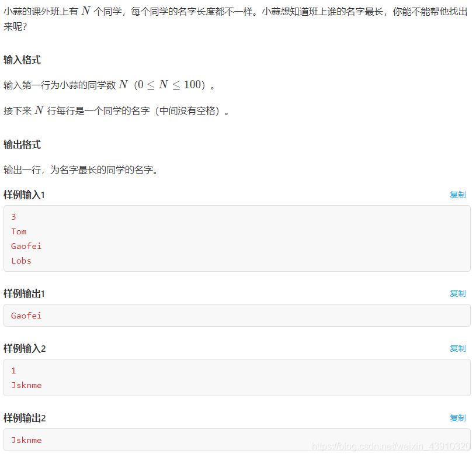Select Gaofei in the 样例输出1 box
Image resolution: width=476 pixels, height=457 pixels.
[x=26, y=316]
